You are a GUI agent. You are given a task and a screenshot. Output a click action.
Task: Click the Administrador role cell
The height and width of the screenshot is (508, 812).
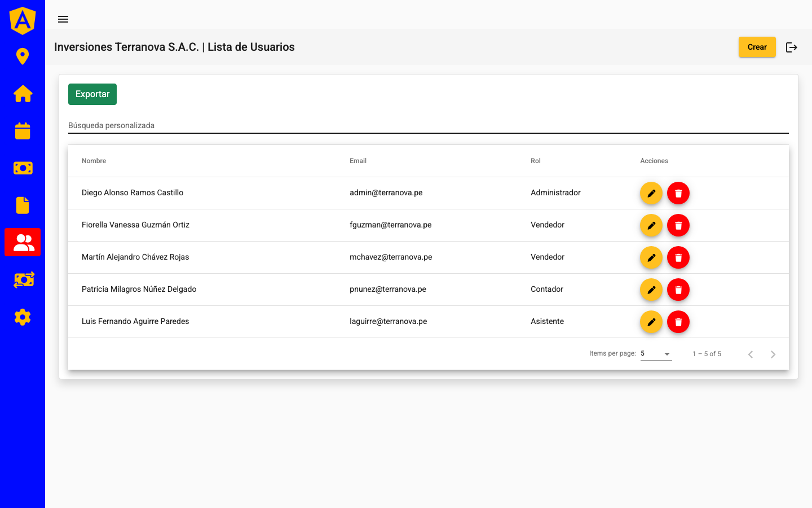(555, 193)
